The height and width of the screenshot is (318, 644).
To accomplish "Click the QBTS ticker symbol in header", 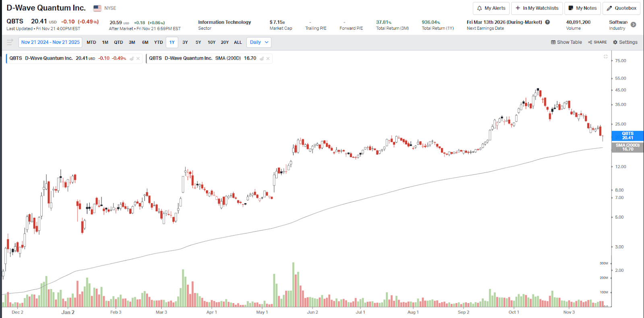I will 15,21.
